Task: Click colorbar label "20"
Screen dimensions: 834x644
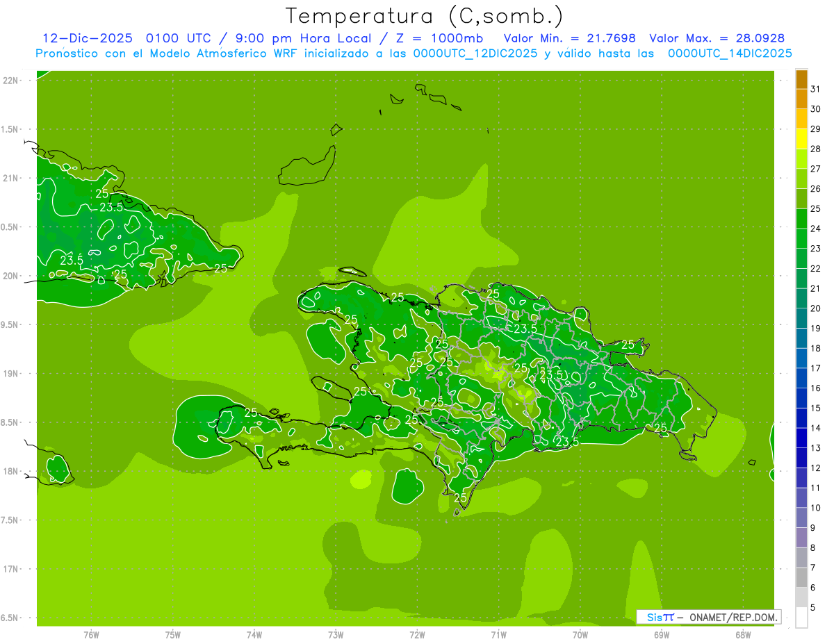Action: pyautogui.click(x=816, y=308)
